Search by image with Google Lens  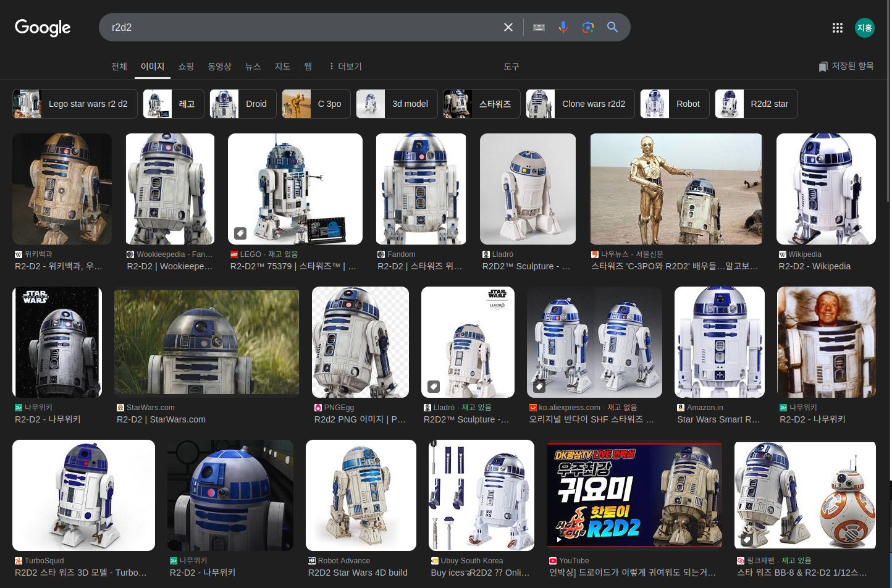(588, 27)
